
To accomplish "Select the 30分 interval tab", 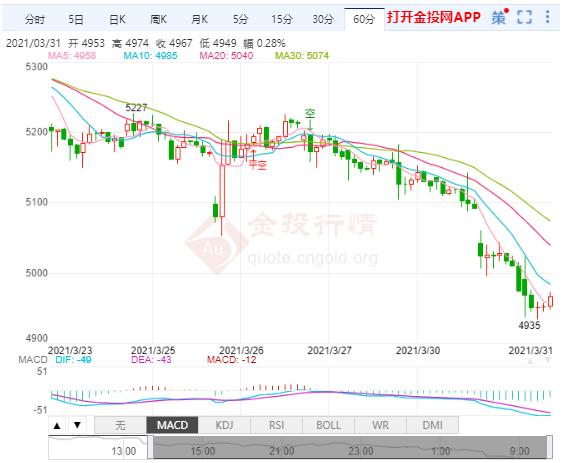I will pyautogui.click(x=323, y=19).
